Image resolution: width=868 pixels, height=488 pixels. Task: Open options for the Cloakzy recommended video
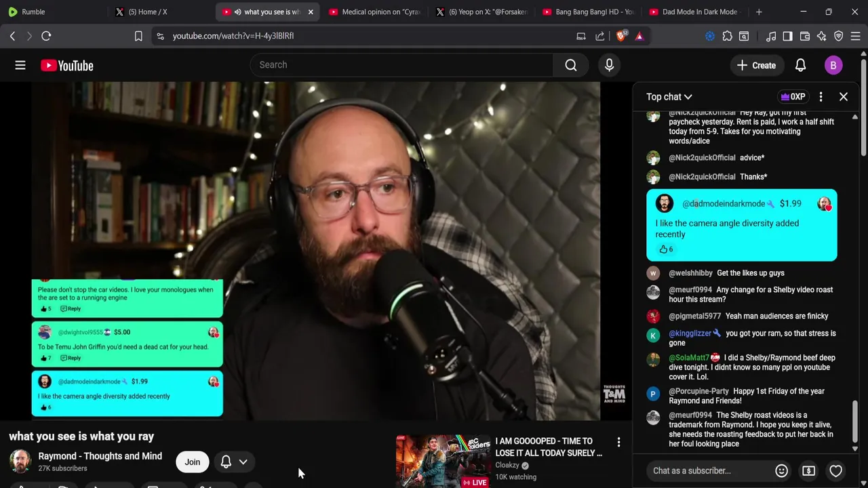(618, 443)
